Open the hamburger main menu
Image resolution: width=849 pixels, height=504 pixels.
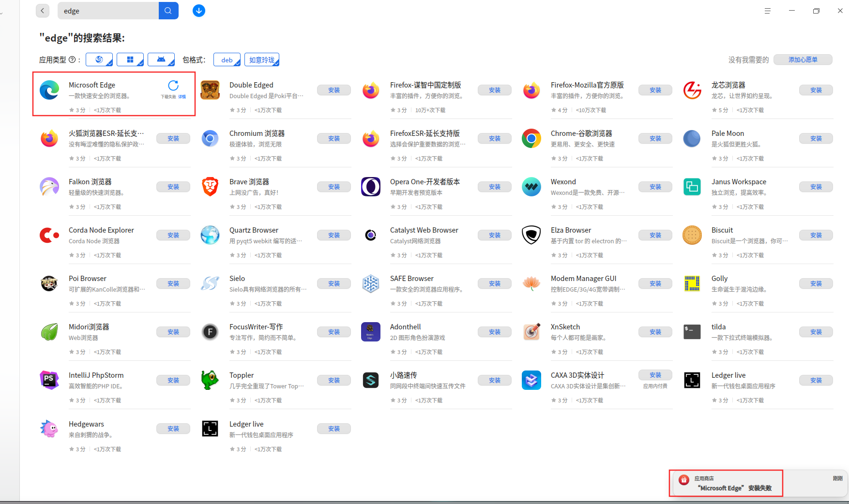[x=767, y=11]
